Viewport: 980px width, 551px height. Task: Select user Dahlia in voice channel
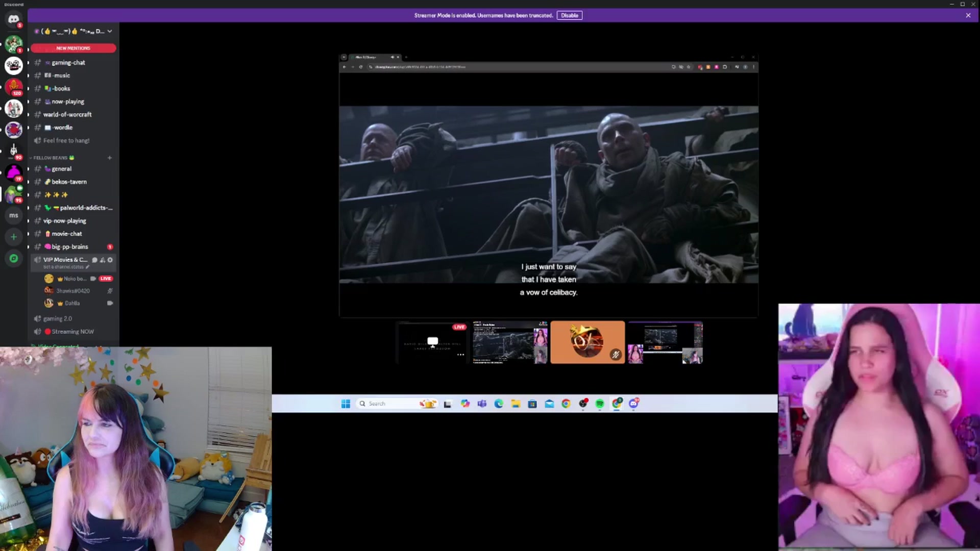[79, 303]
